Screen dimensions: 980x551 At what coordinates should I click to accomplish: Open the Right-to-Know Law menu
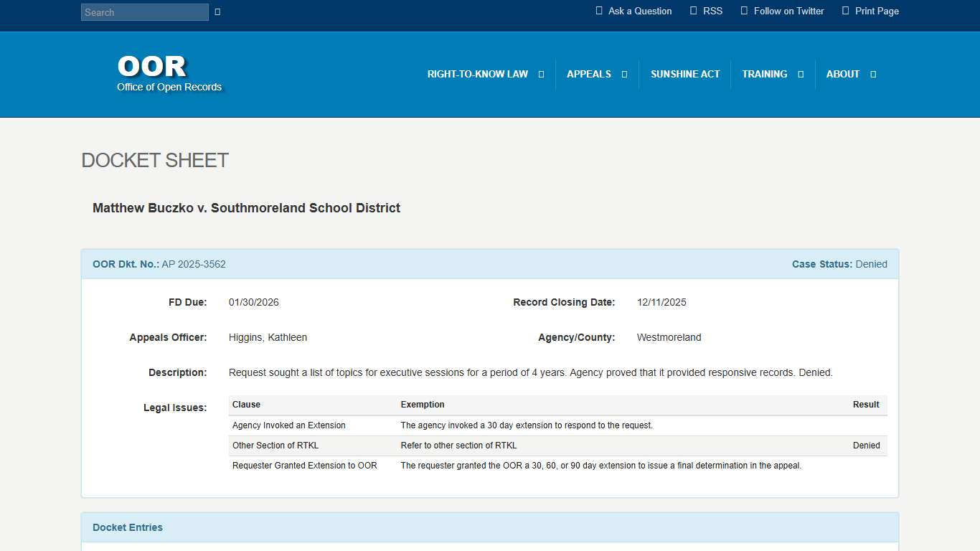(x=477, y=74)
